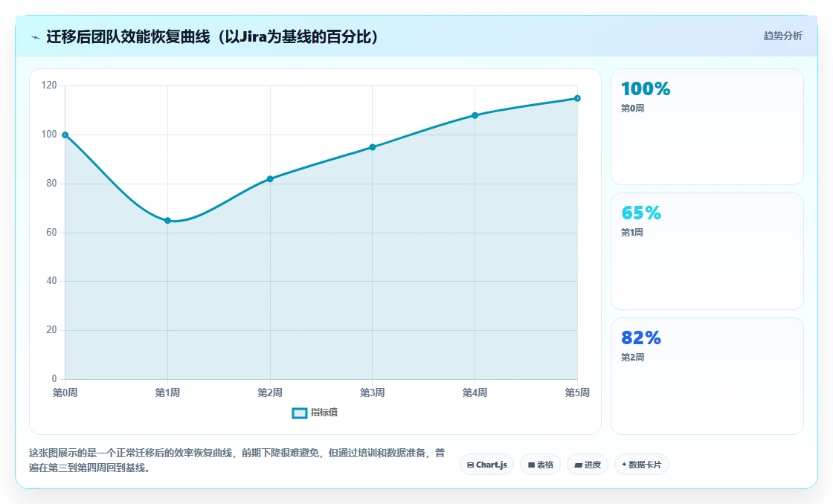Click the 趋势分析 label in the header
This screenshot has width=833, height=504.
782,36
